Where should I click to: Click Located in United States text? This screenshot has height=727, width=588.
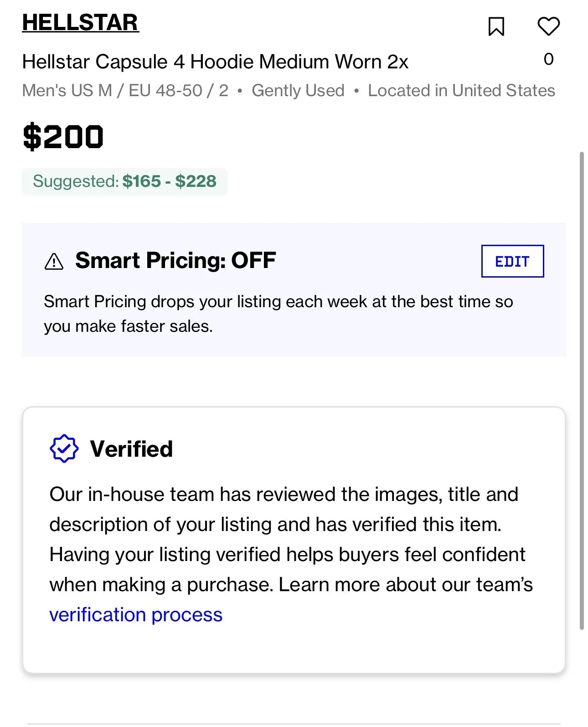(461, 91)
